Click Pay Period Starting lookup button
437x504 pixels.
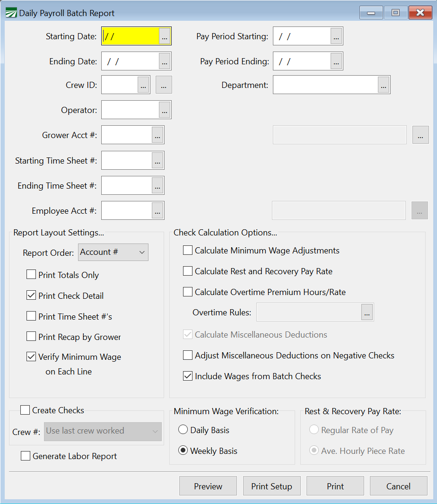click(336, 36)
